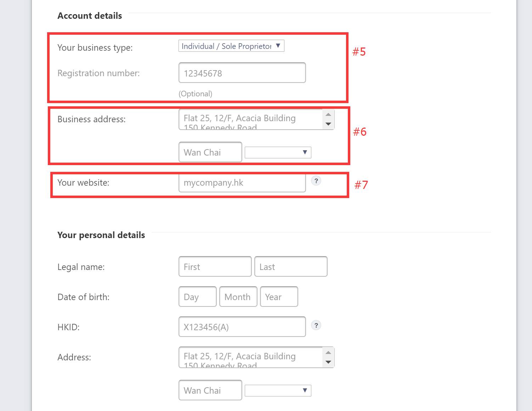Viewport: 532px width, 411px height.
Task: Open the business type dropdown
Action: pyautogui.click(x=231, y=46)
